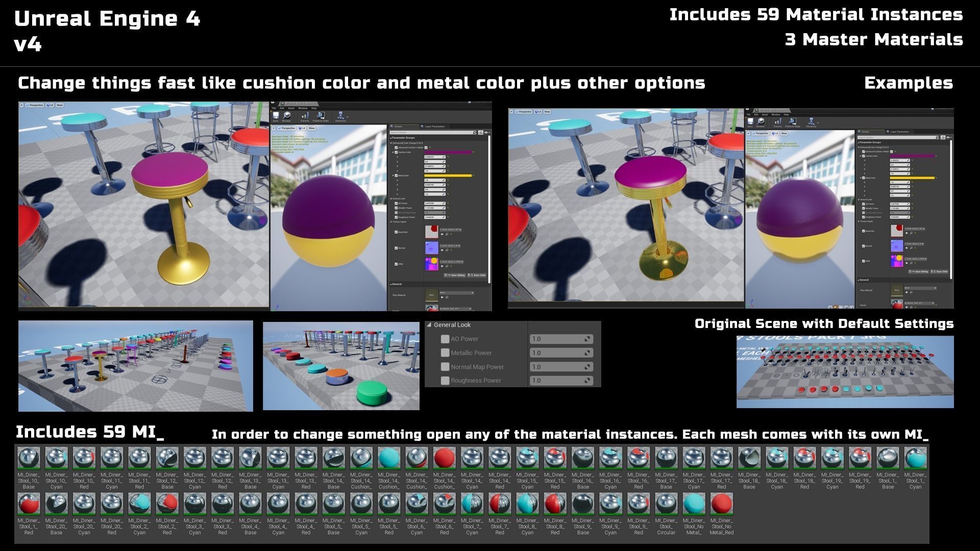
Task: Collapse the large General Look section
Action: [429, 324]
